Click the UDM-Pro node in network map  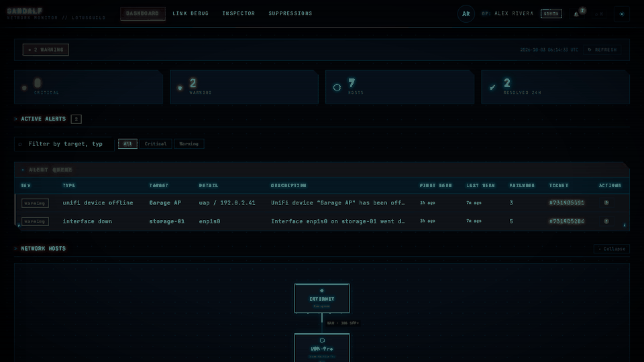tap(322, 348)
